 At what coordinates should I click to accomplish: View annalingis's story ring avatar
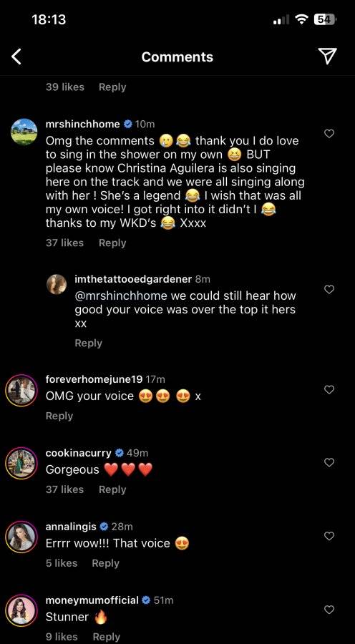[x=21, y=537]
